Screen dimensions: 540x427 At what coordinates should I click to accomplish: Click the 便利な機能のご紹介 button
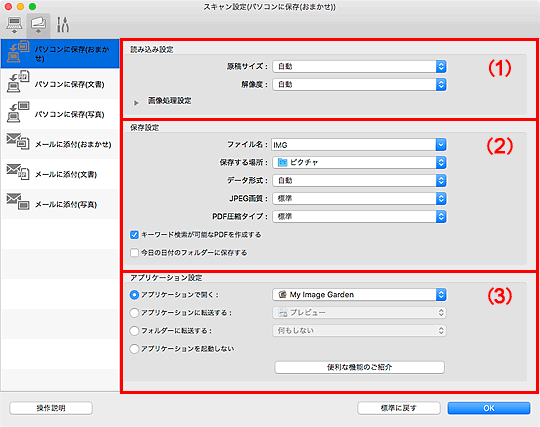coord(359,367)
